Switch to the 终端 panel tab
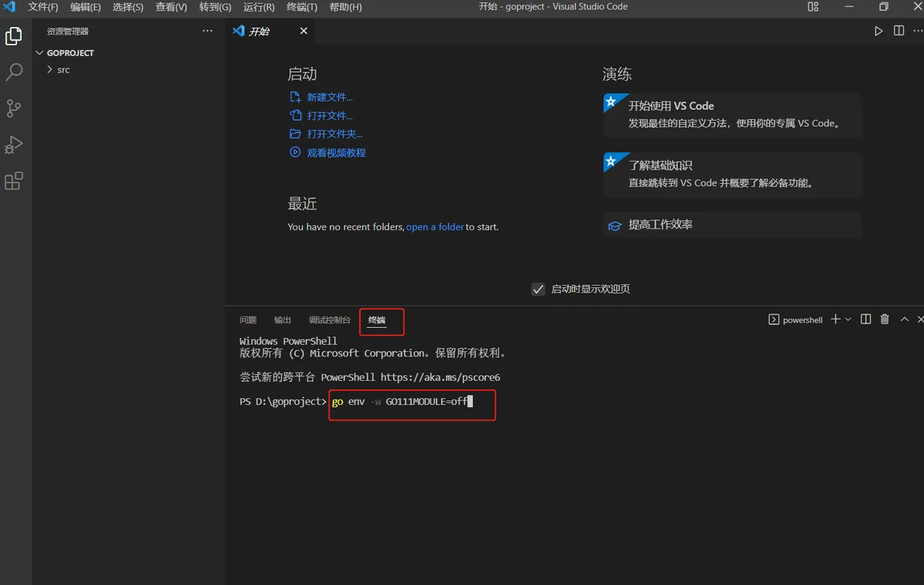This screenshot has height=585, width=924. (x=377, y=320)
